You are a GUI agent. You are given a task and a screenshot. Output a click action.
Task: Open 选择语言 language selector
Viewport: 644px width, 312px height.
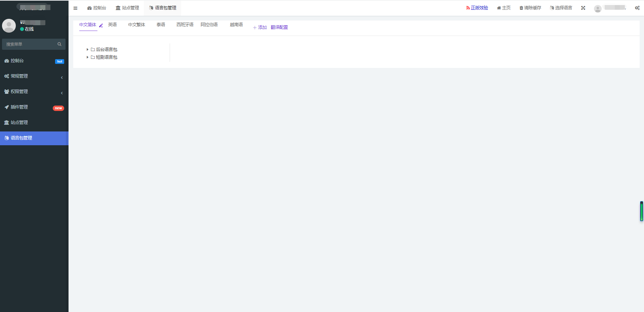[x=561, y=8]
